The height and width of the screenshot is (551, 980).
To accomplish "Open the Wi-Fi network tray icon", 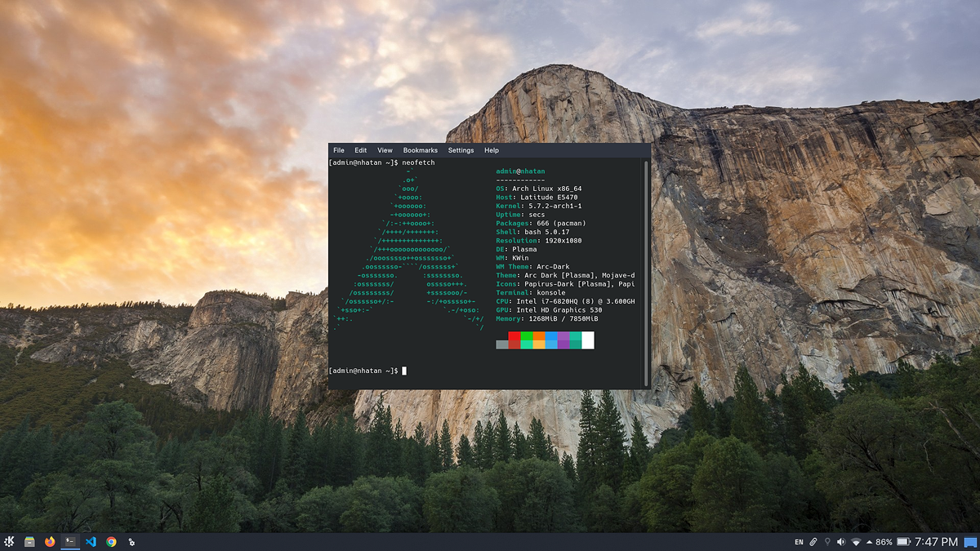I will click(856, 542).
